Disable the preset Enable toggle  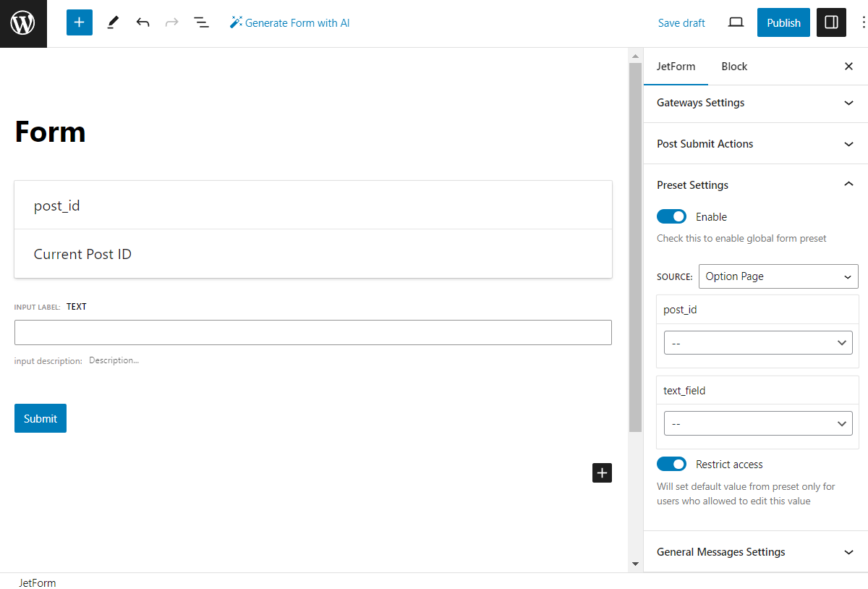pos(671,216)
